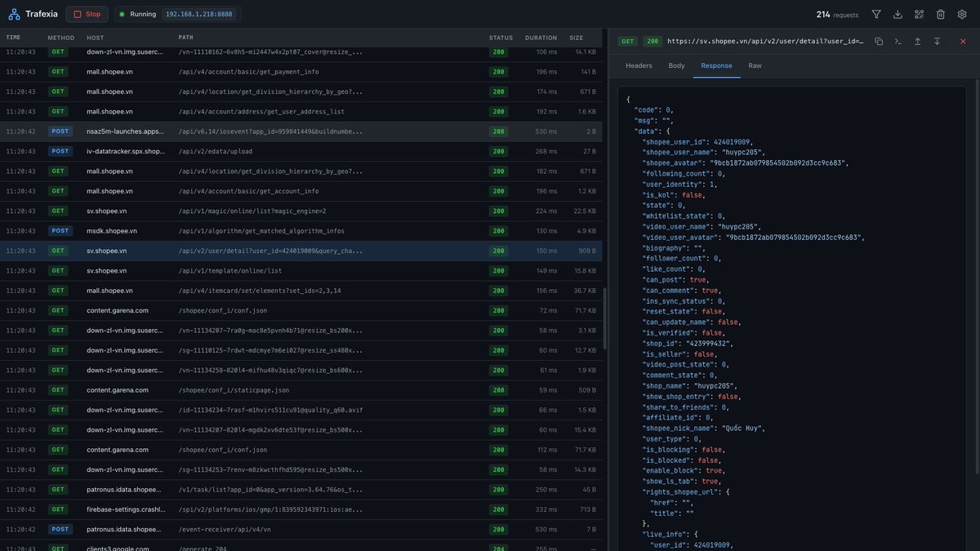Click the export download icon in top bar
Viewport: 980px width, 551px height.
pyautogui.click(x=898, y=14)
